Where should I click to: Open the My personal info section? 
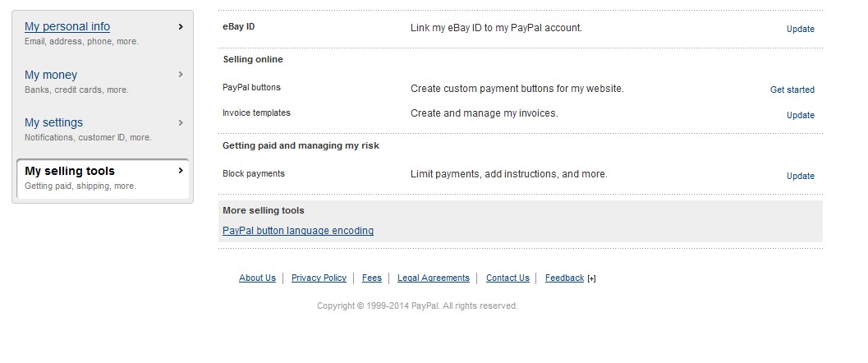67,26
